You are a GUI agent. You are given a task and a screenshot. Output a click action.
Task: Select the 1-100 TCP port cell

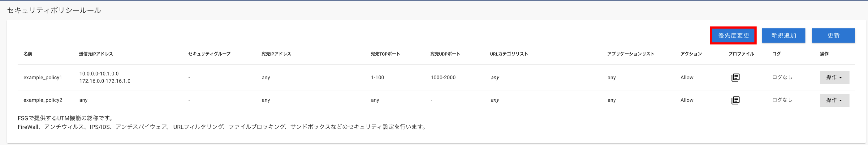tap(378, 77)
